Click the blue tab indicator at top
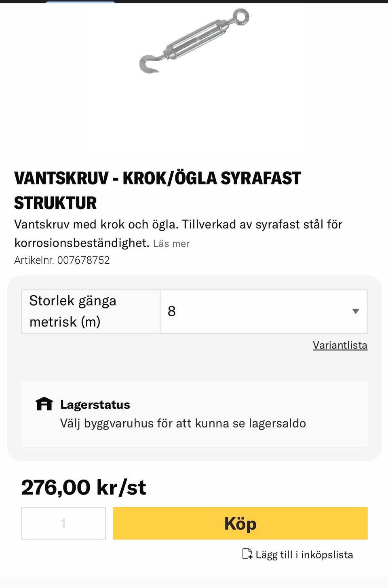 click(80, 2)
